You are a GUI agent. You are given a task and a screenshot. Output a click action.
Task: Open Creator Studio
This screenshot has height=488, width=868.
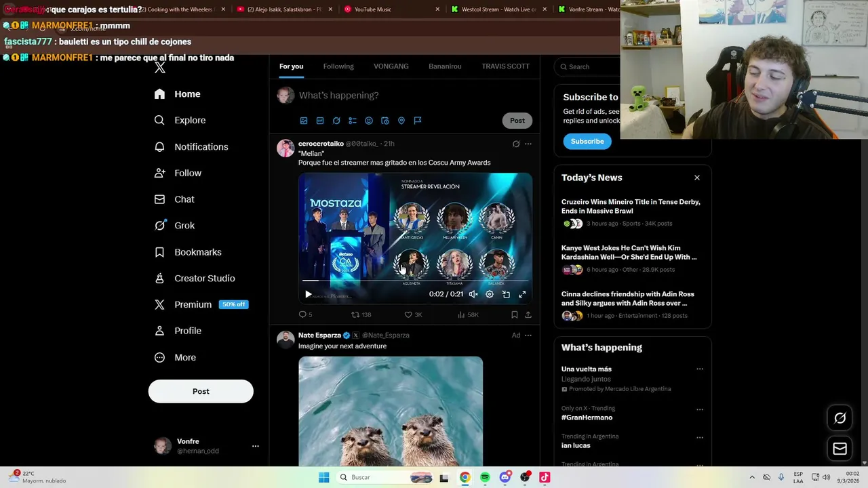point(195,279)
